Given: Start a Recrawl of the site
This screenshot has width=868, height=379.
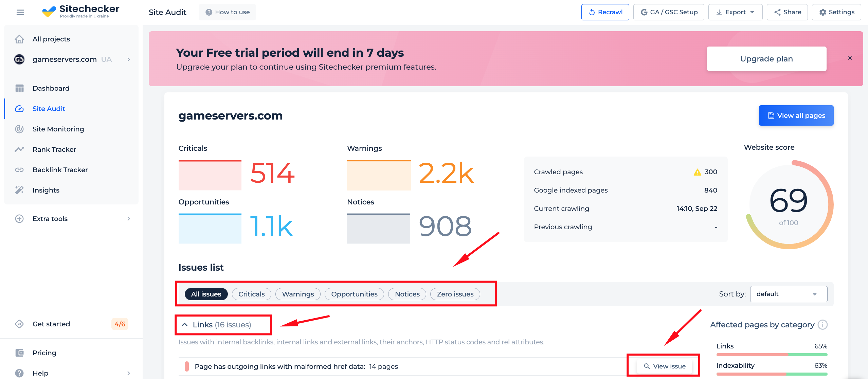Looking at the screenshot, I should (605, 12).
